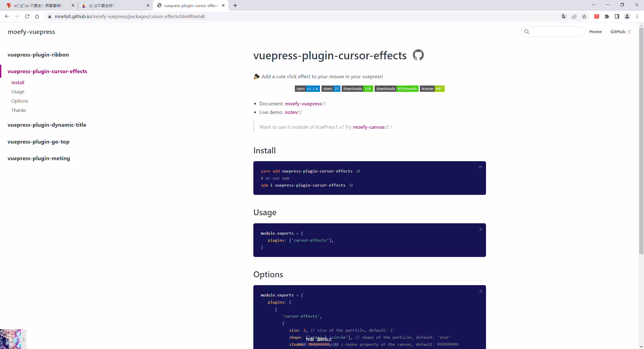Reload the current page

[x=27, y=16]
